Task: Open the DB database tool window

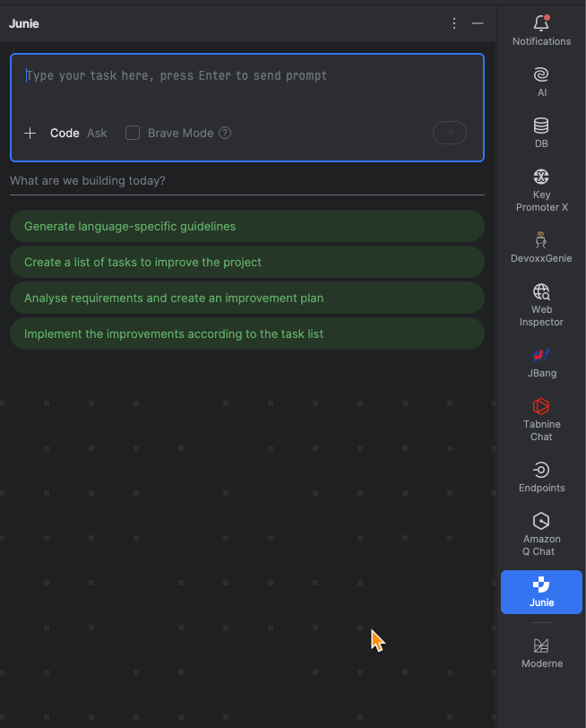Action: click(541, 133)
